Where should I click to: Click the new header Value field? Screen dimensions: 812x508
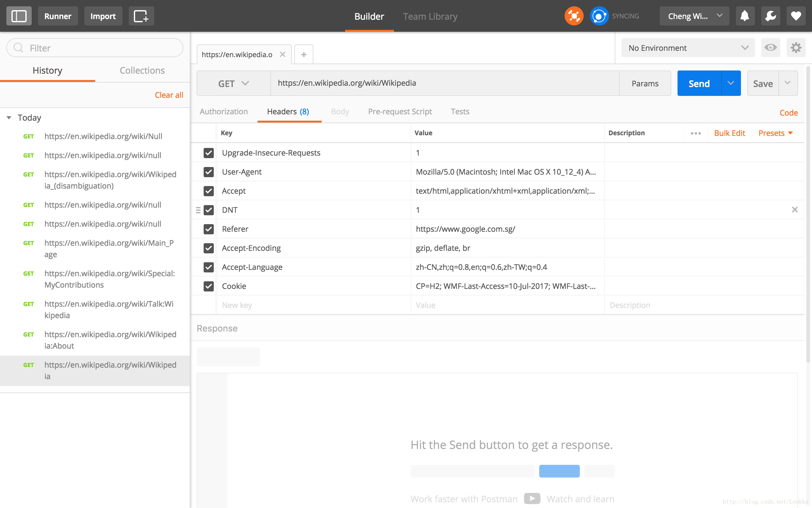click(508, 305)
